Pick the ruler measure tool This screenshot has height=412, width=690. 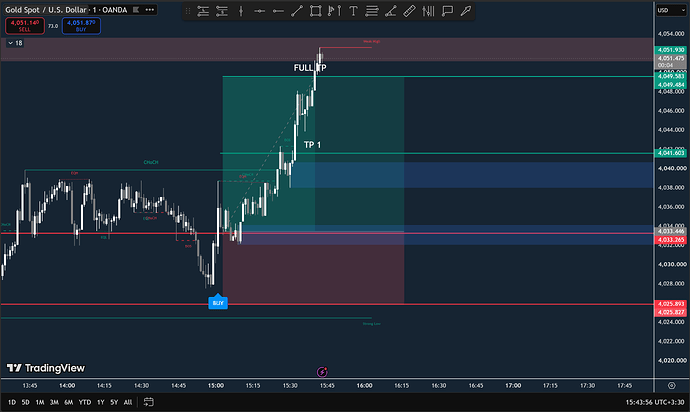coord(409,11)
